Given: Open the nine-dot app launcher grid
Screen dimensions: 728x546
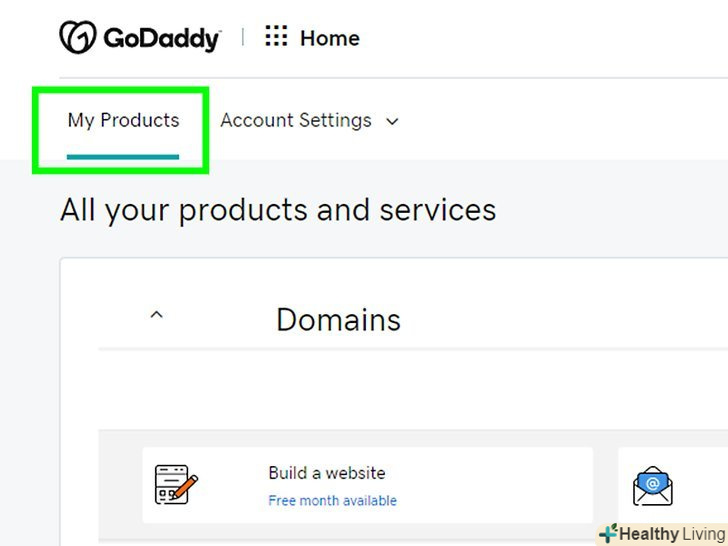Looking at the screenshot, I should coord(276,38).
